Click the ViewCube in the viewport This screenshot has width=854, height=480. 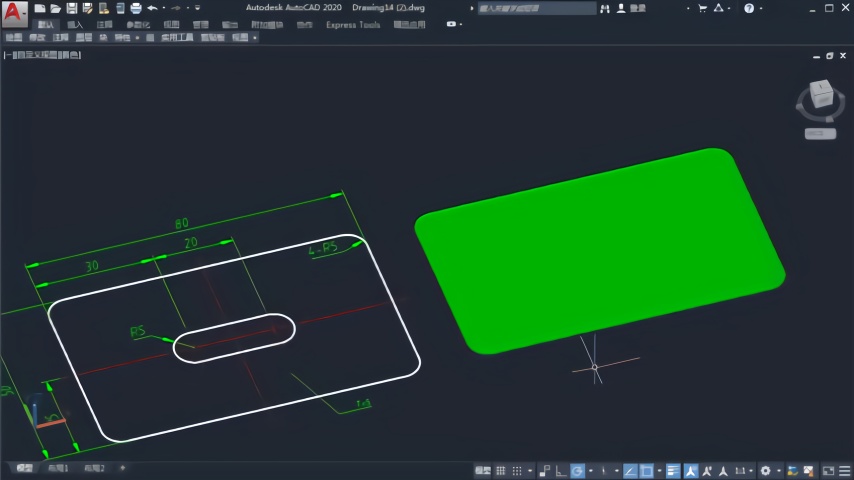coord(821,94)
